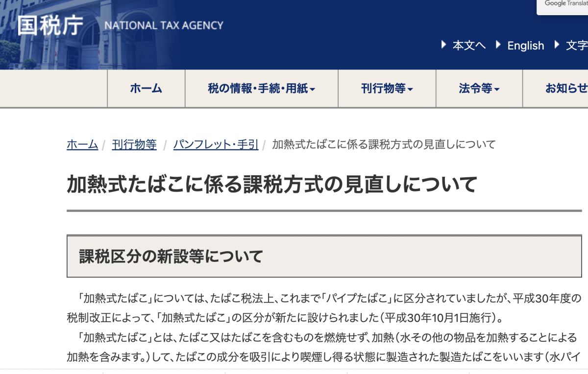Expand the 税の情報・手続・用紙 dropdown menu

click(x=261, y=89)
